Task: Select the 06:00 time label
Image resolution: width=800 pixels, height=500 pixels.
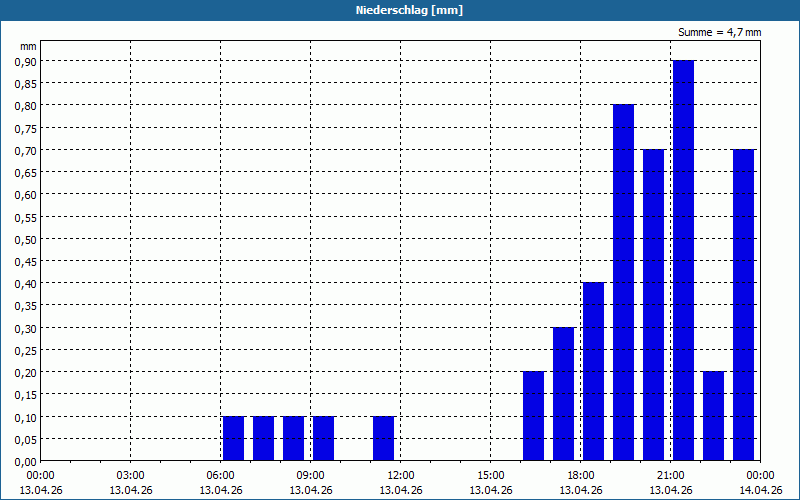Action: [220, 476]
